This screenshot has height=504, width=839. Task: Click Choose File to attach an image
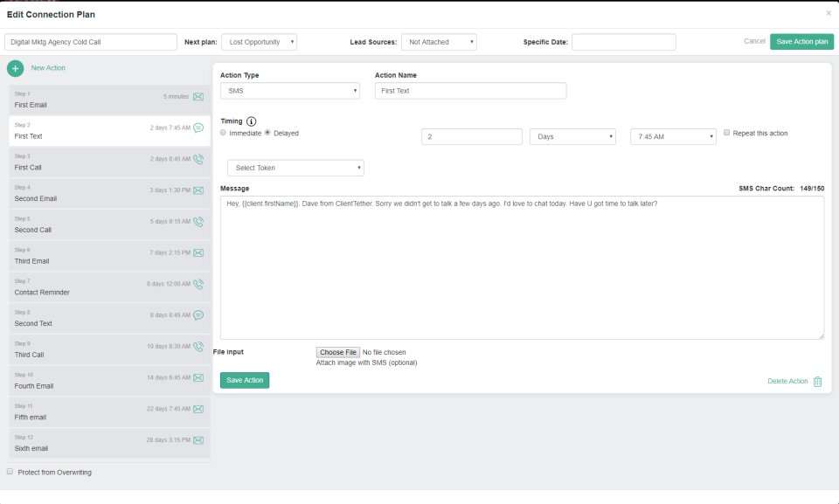click(x=338, y=352)
